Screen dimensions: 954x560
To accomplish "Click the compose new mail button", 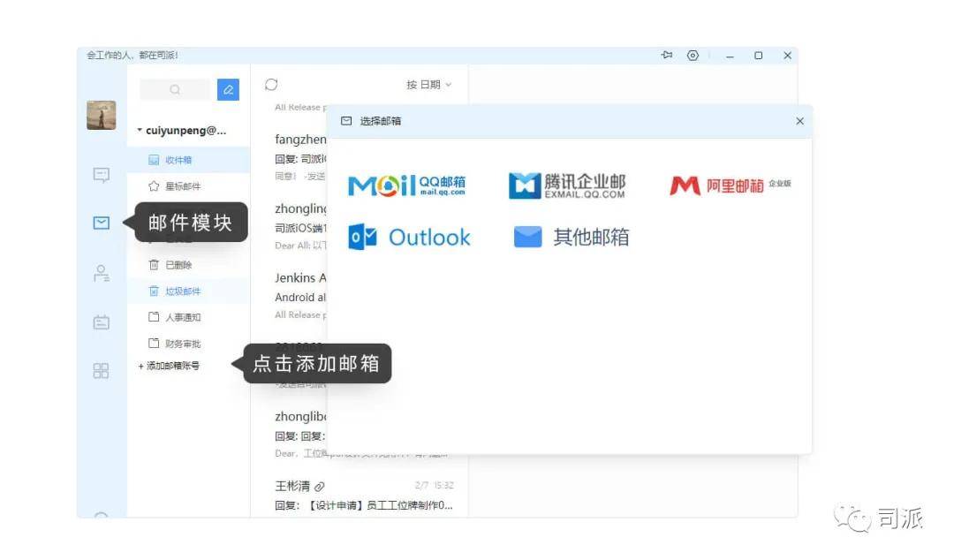I will [x=228, y=89].
